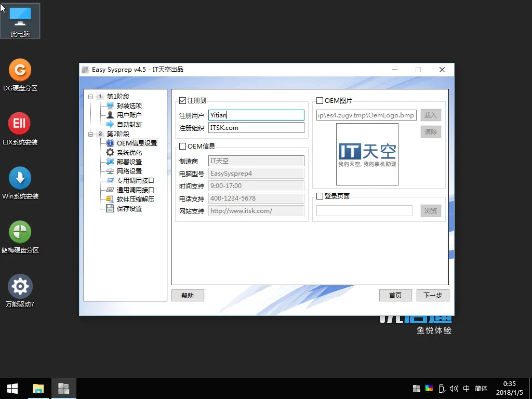Close the Easy Sysprep window
Viewport: 532px width, 399px height.
pos(442,70)
